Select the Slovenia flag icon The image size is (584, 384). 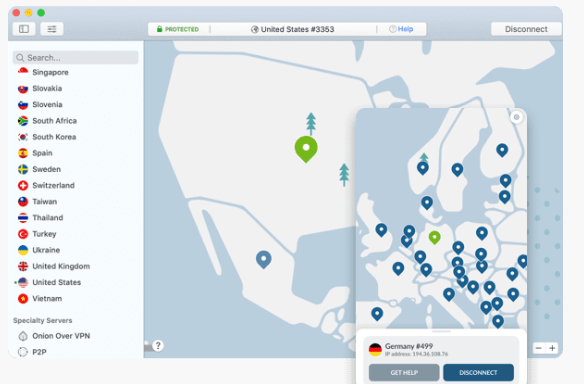click(x=23, y=105)
